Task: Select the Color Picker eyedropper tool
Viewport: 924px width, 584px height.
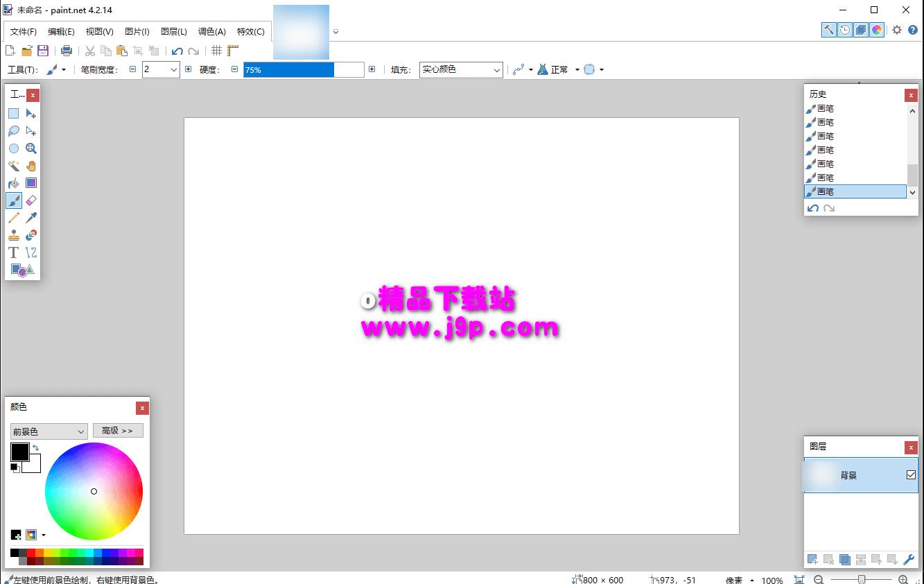Action: (31, 218)
